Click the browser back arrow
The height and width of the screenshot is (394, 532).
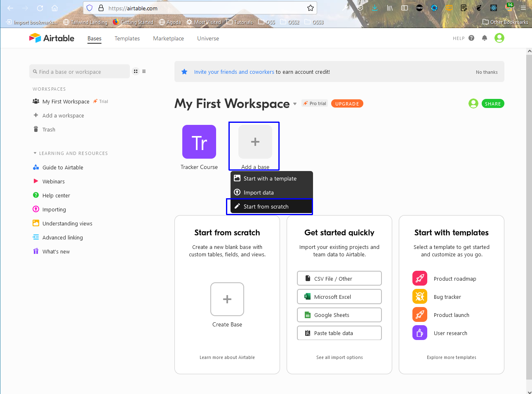[10, 8]
